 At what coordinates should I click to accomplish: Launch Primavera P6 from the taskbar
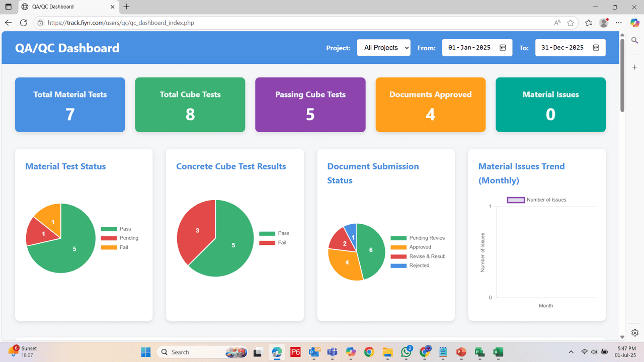[x=295, y=352]
